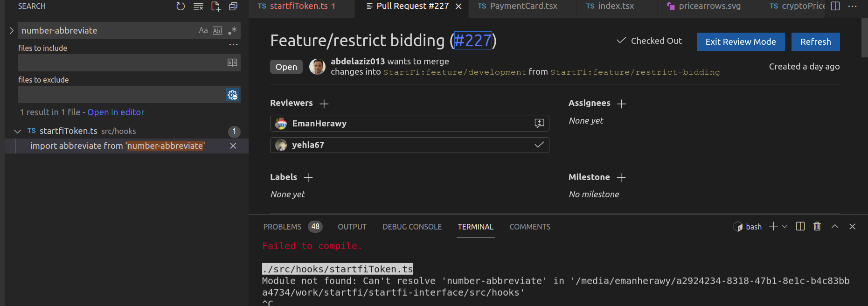Click yehia67 approved checkmark icon
This screenshot has width=868, height=306.
(x=539, y=145)
